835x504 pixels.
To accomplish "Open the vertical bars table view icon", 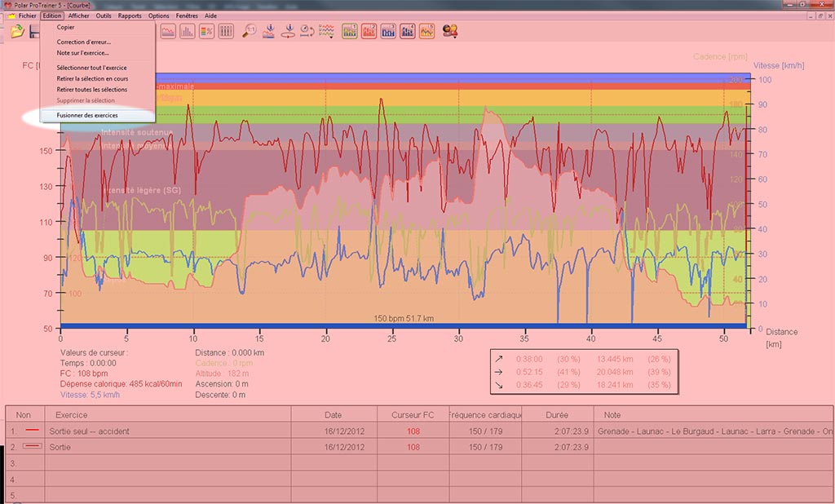I will (226, 32).
